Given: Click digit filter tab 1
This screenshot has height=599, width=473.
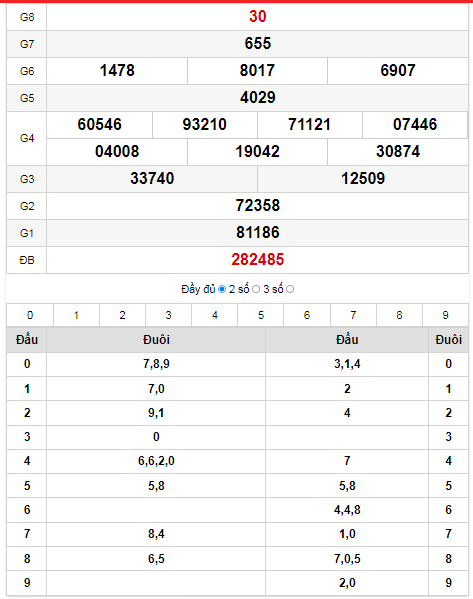Looking at the screenshot, I should tap(76, 315).
